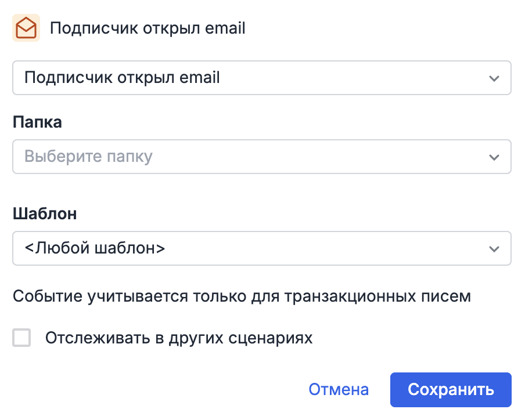This screenshot has height=420, width=525.
Task: Pick a template other than '<Любой шаблон>'
Action: click(x=261, y=248)
